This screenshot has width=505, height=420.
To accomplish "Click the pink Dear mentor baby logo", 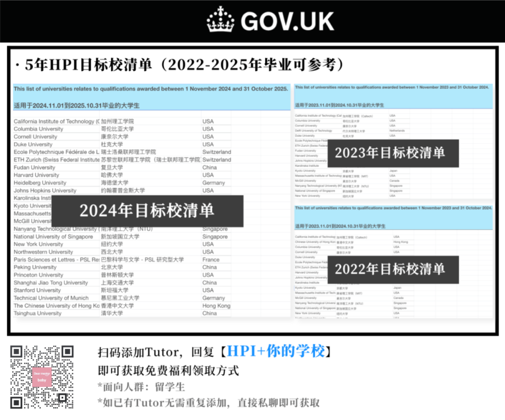I will click(42, 377).
